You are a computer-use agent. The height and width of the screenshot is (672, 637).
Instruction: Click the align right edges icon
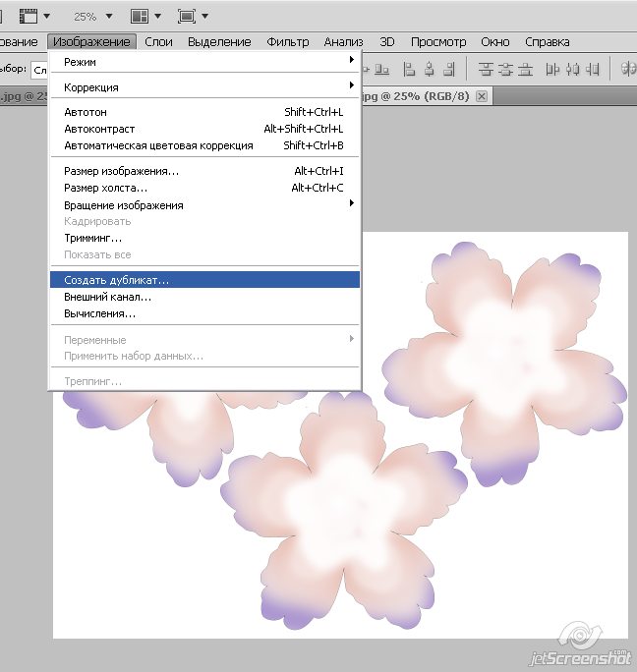click(x=451, y=69)
